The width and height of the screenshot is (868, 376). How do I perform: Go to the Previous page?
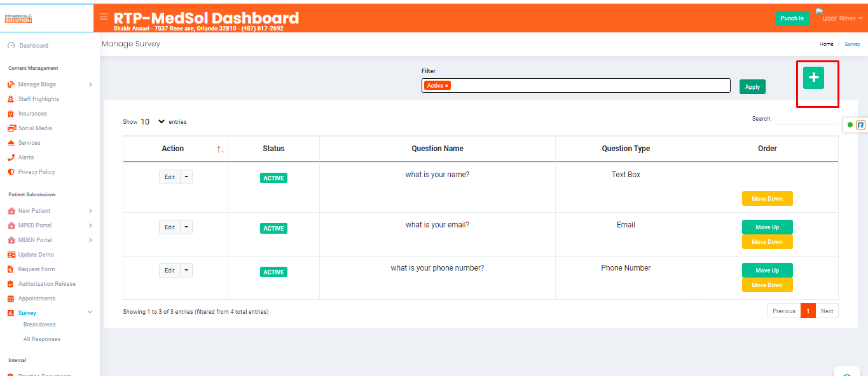(x=784, y=311)
